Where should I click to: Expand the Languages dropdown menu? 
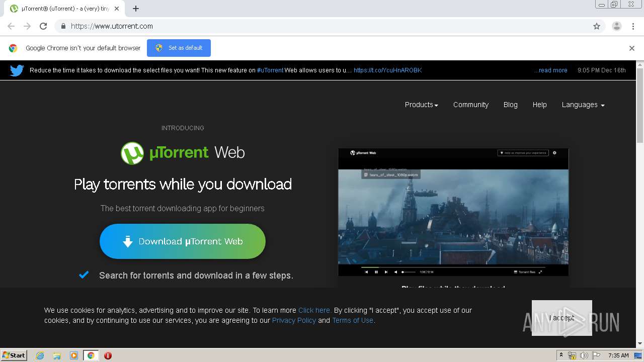pyautogui.click(x=583, y=105)
